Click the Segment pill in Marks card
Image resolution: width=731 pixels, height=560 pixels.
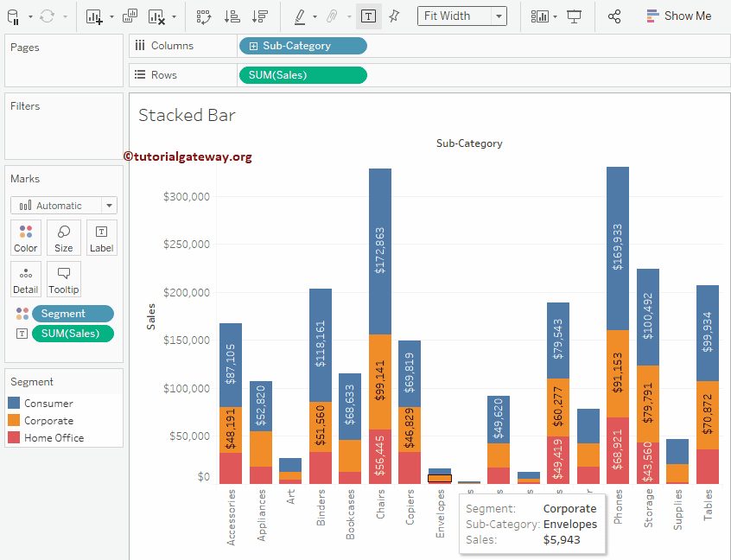coord(73,314)
